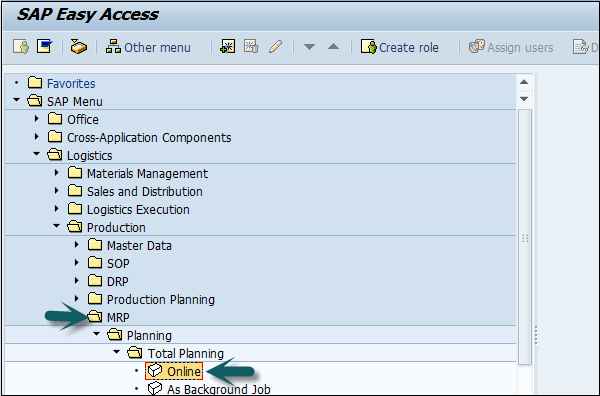Click the Master Data folder icon

click(x=95, y=245)
